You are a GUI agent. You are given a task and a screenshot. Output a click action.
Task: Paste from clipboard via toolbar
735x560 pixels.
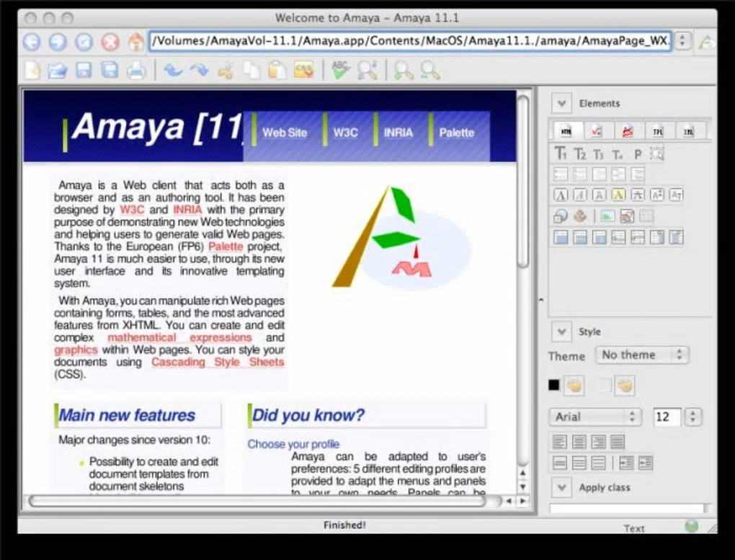tap(277, 71)
